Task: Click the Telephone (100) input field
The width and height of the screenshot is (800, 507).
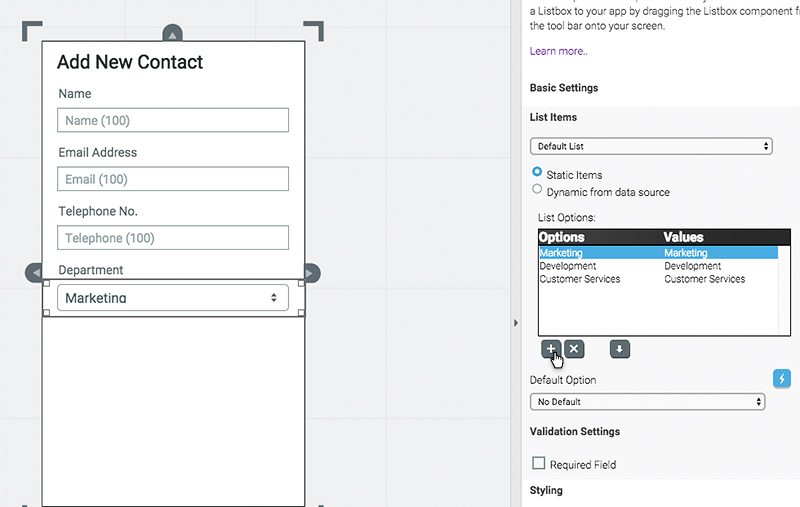Action: point(172,238)
